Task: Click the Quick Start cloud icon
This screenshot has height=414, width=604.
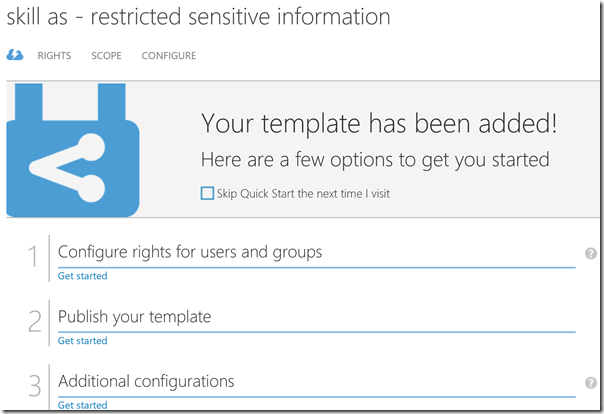Action: pyautogui.click(x=15, y=56)
